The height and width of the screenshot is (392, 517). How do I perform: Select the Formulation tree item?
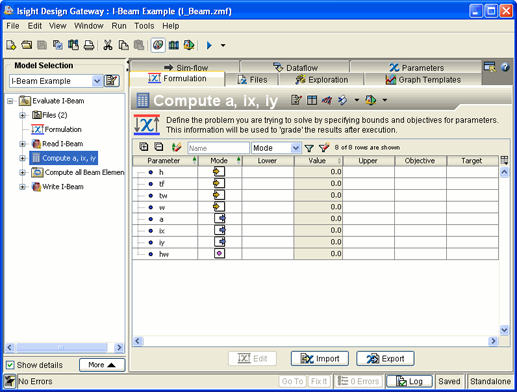(x=57, y=129)
